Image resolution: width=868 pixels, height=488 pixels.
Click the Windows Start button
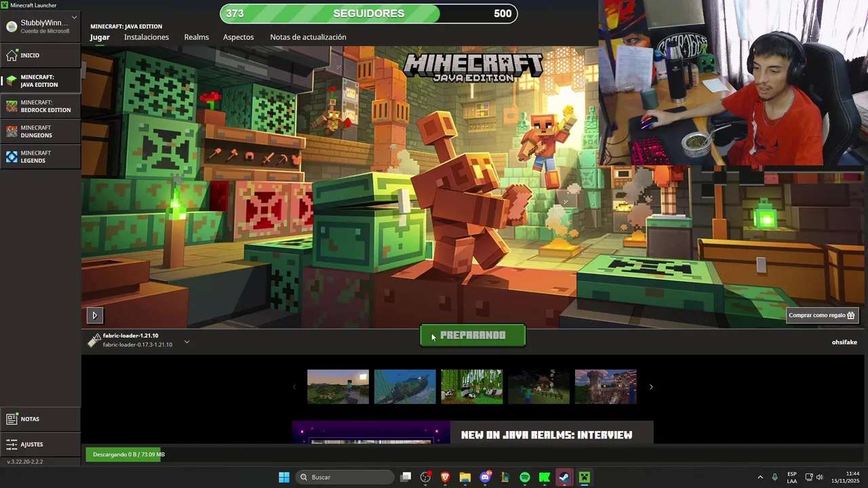tap(284, 477)
